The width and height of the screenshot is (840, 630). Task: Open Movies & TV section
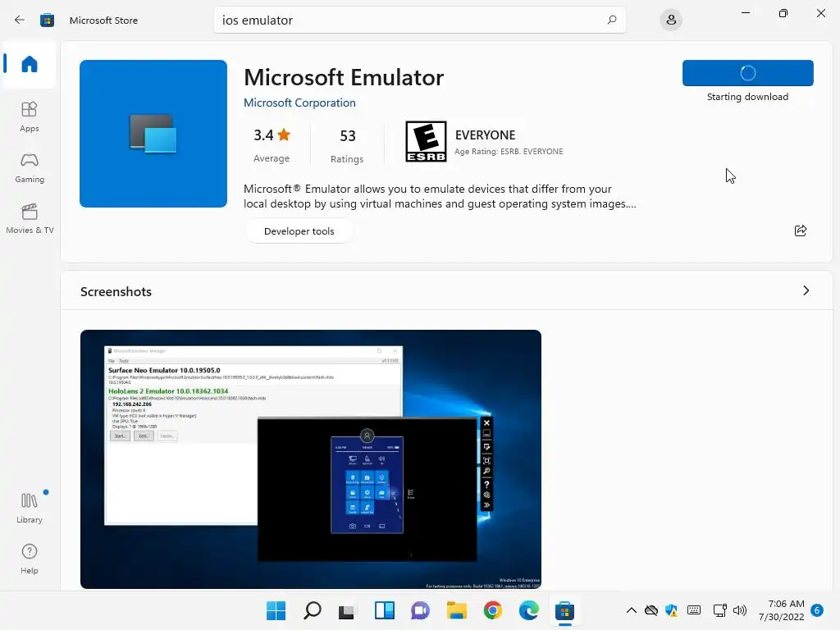click(30, 218)
